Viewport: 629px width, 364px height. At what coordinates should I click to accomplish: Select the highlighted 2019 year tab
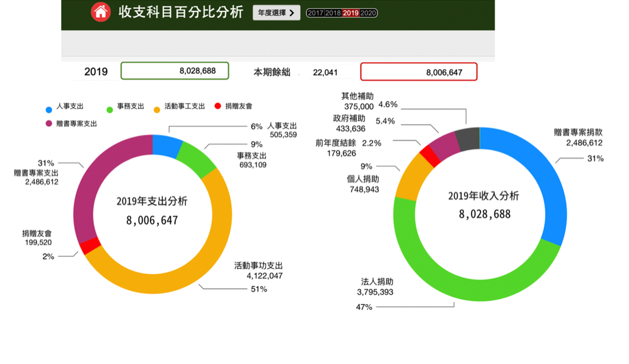tap(351, 13)
